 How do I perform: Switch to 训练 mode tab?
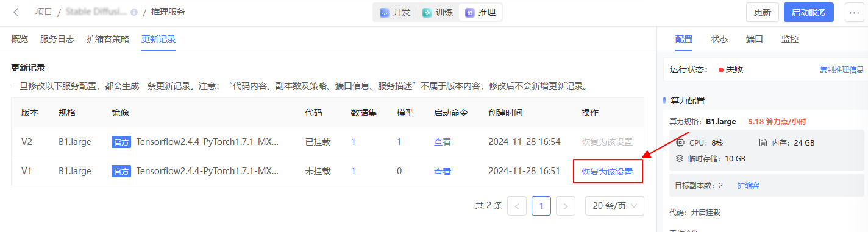(438, 12)
